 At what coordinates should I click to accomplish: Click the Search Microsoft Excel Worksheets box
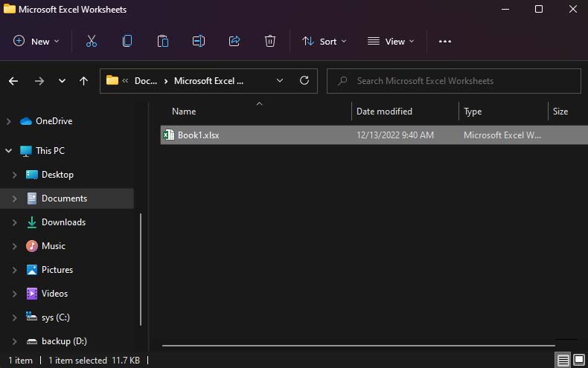tap(454, 81)
